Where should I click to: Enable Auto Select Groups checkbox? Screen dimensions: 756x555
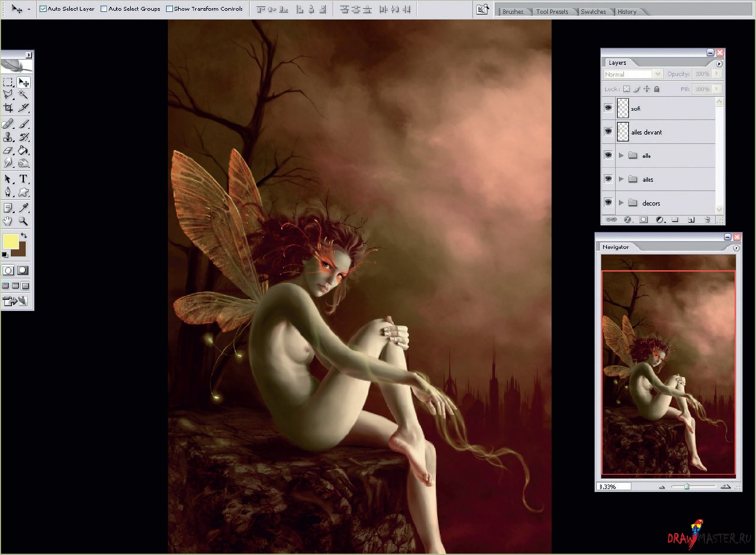coord(104,9)
